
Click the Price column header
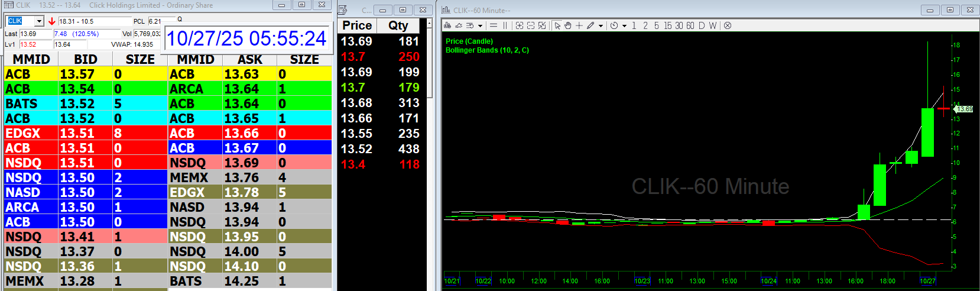click(x=358, y=25)
